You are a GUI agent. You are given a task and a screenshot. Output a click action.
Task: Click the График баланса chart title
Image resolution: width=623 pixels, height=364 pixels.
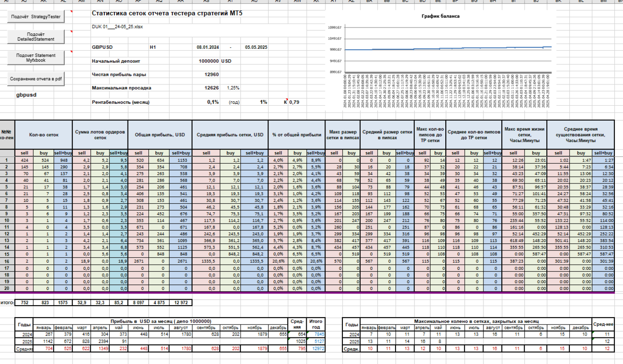tap(440, 16)
